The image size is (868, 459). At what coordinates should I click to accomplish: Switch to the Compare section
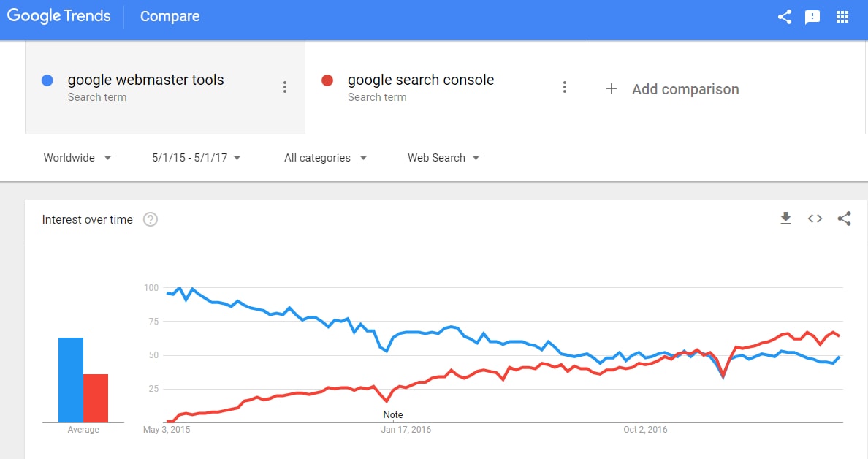[170, 16]
